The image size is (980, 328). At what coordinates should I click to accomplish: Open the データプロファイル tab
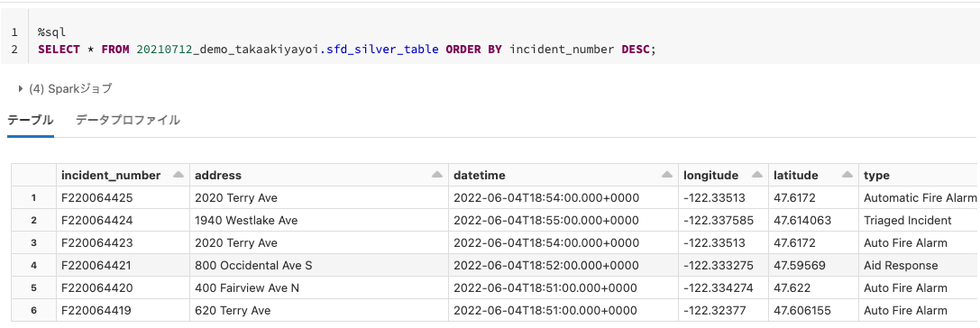pos(128,120)
